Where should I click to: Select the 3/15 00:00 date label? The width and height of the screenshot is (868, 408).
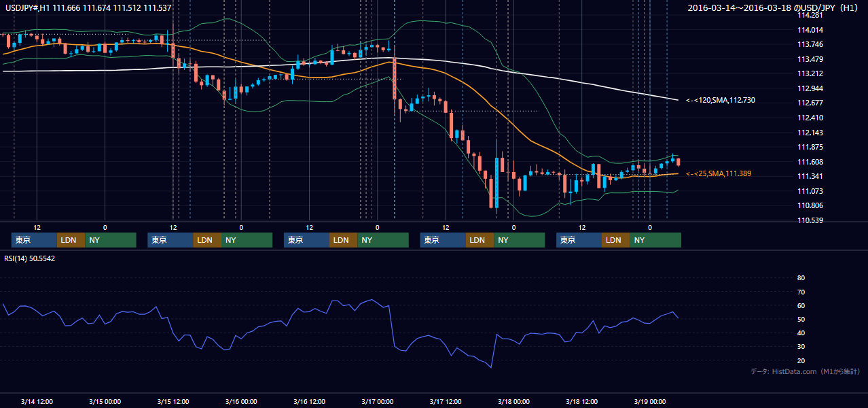(x=105, y=401)
